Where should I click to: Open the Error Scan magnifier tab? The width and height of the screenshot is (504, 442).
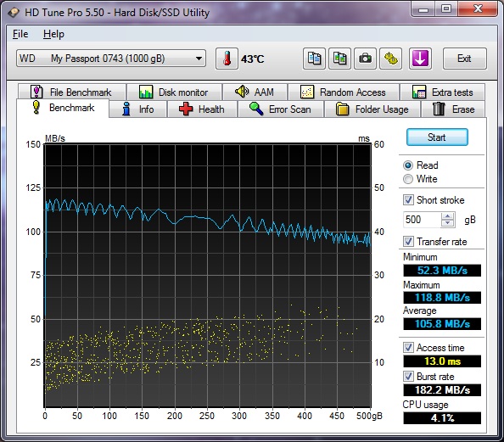(x=280, y=109)
